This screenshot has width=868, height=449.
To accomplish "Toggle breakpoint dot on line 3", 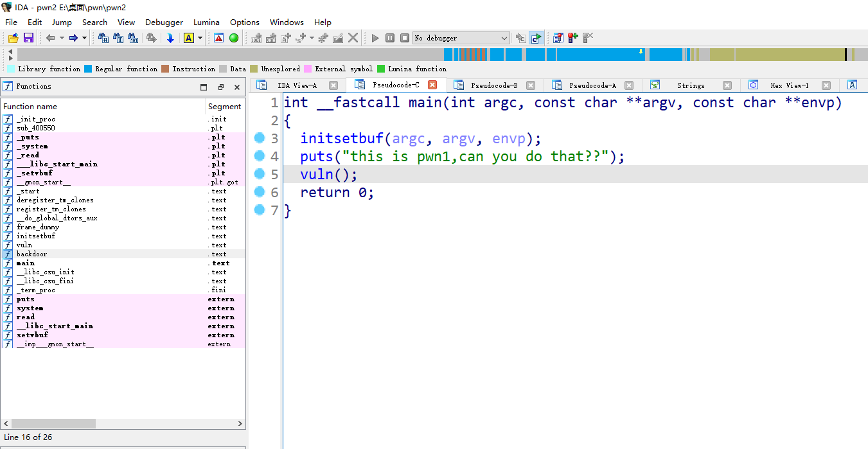I will tap(260, 138).
